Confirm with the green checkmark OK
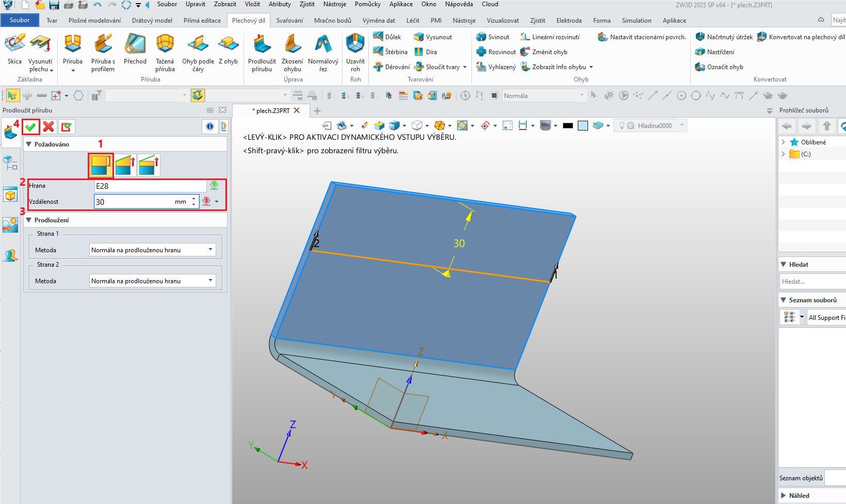 point(31,127)
